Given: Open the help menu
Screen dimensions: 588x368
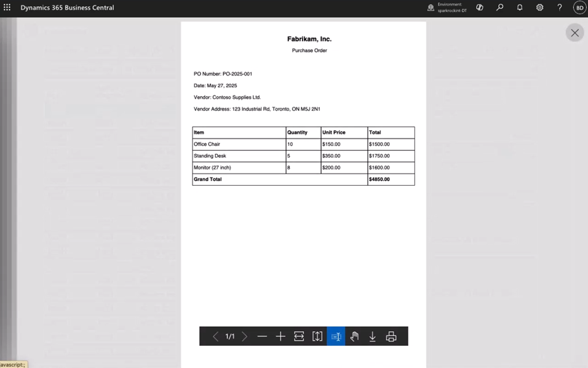Looking at the screenshot, I should click(559, 7).
